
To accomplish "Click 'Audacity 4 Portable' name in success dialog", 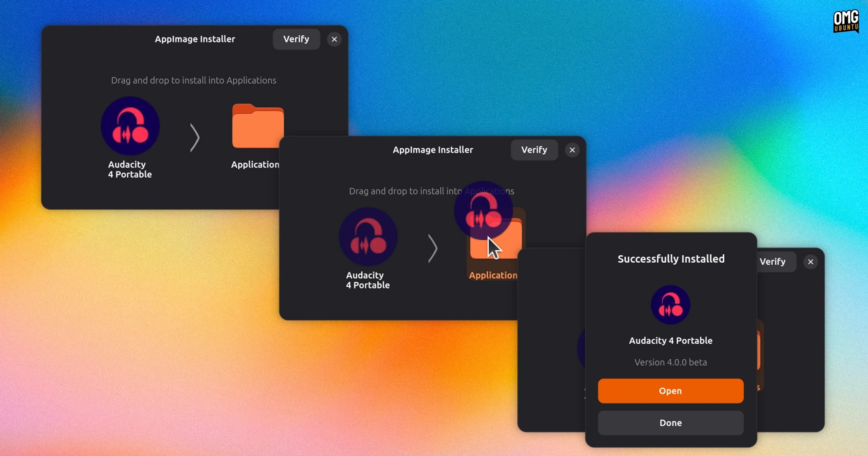I will (670, 341).
